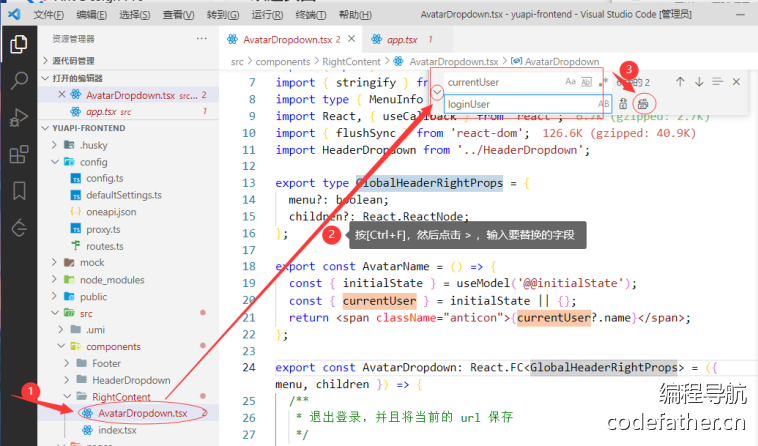Open the 运行(R) menu
This screenshot has width=758, height=446.
[x=267, y=14]
